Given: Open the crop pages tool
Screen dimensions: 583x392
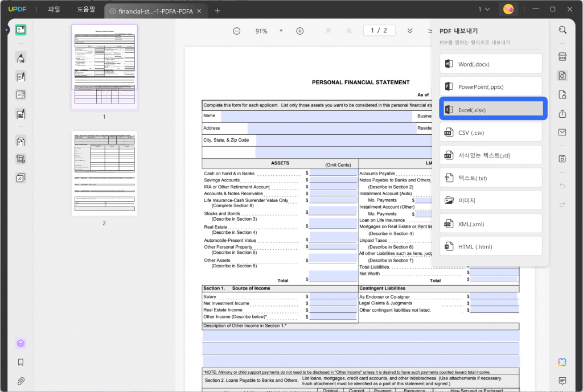Looking at the screenshot, I should [21, 159].
